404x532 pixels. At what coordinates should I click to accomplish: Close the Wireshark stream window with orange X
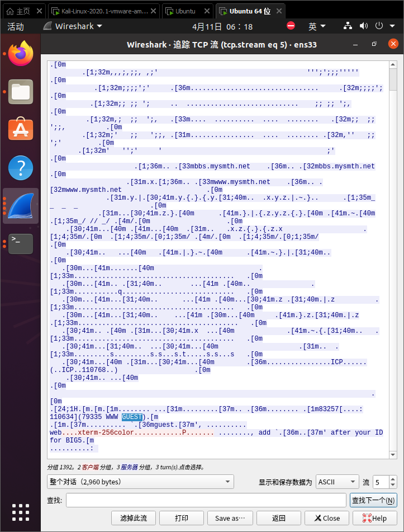point(393,44)
